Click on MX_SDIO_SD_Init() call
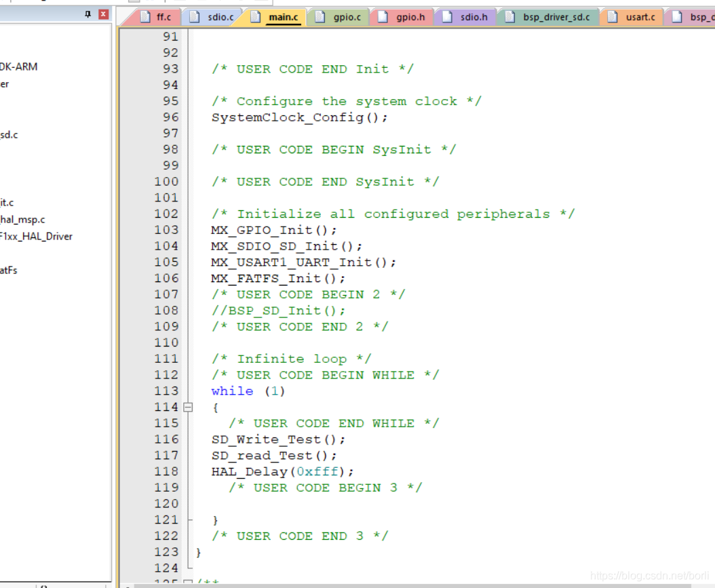This screenshot has width=715, height=588. (287, 247)
